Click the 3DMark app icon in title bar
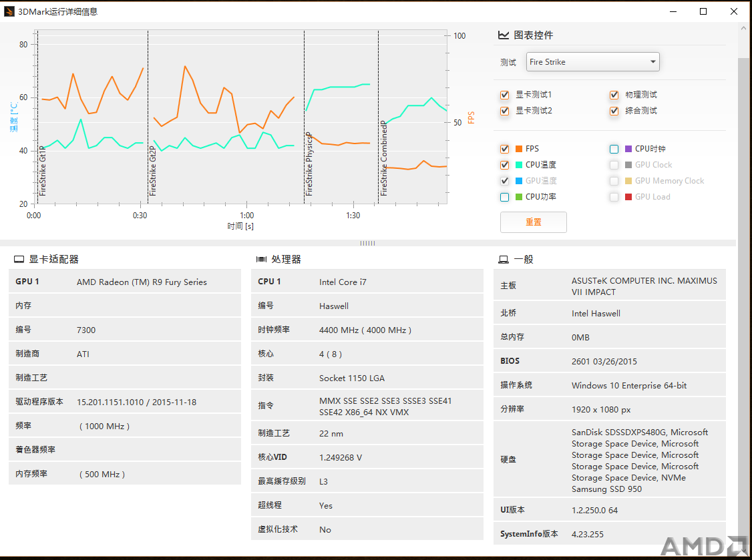 [x=9, y=11]
